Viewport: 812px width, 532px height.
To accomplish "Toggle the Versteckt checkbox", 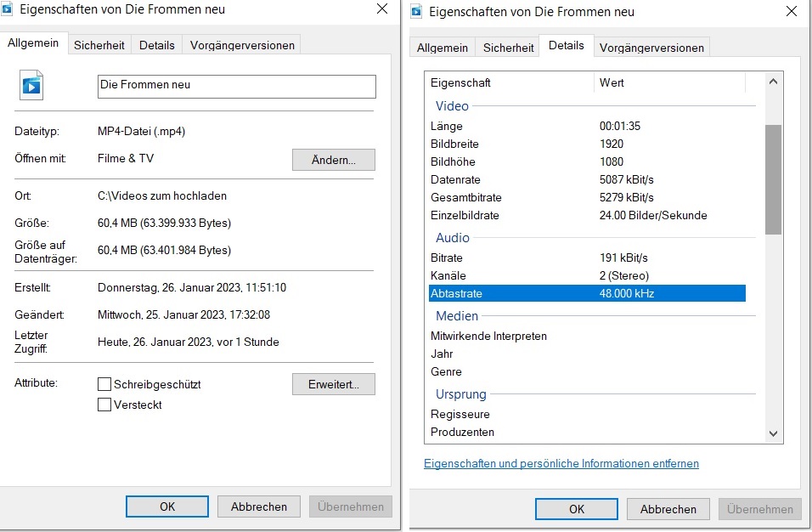I will (104, 405).
